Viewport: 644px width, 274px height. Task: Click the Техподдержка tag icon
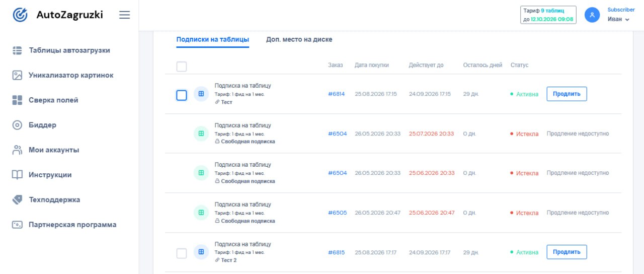tap(17, 199)
